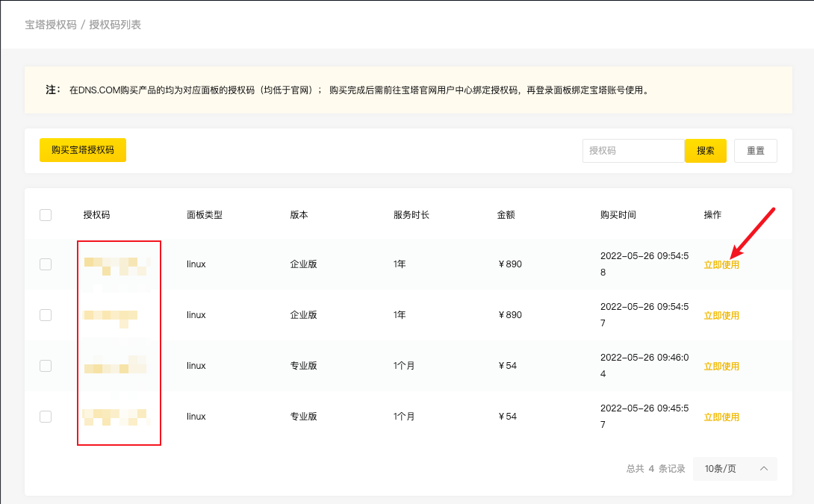
Task: Click 立即使用 for the 09:54:58 order
Action: click(x=721, y=265)
